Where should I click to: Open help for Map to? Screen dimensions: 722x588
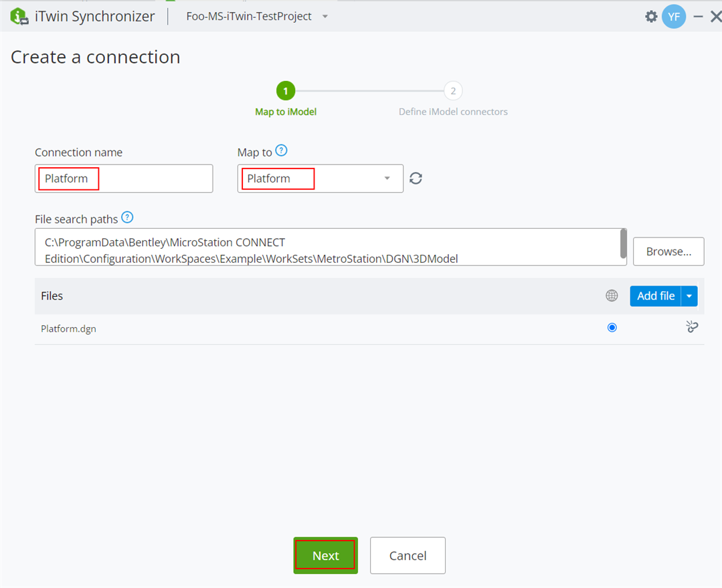pos(281,151)
